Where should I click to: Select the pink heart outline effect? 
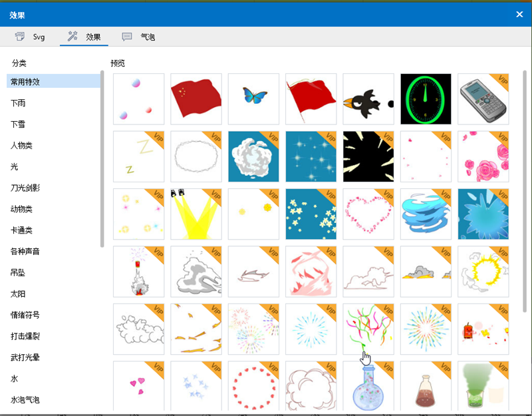click(x=368, y=214)
